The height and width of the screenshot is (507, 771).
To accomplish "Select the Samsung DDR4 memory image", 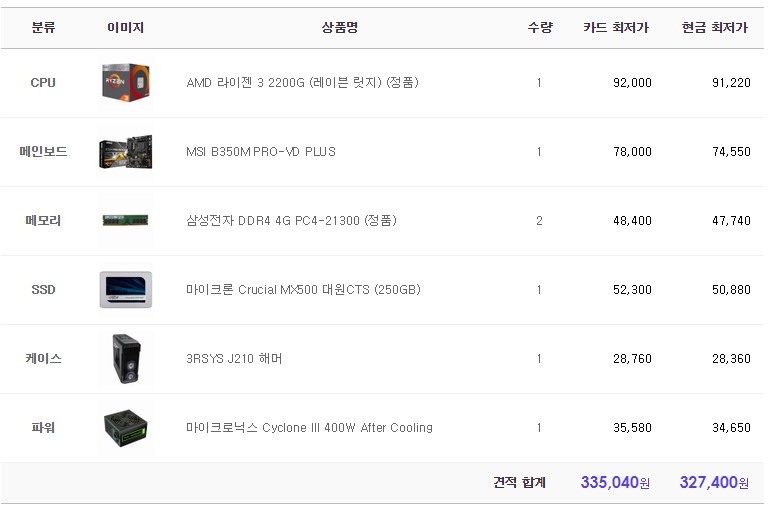I will tap(126, 220).
